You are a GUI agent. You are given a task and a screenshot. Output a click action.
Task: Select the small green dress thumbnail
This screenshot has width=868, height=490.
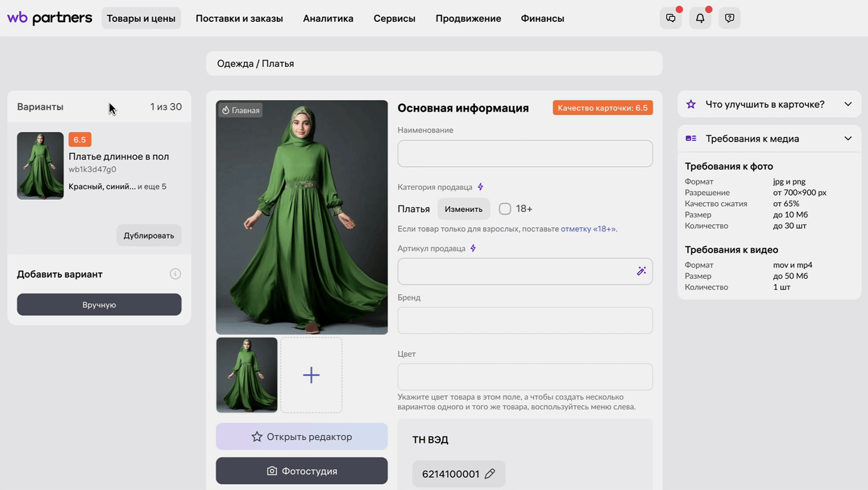pyautogui.click(x=247, y=375)
